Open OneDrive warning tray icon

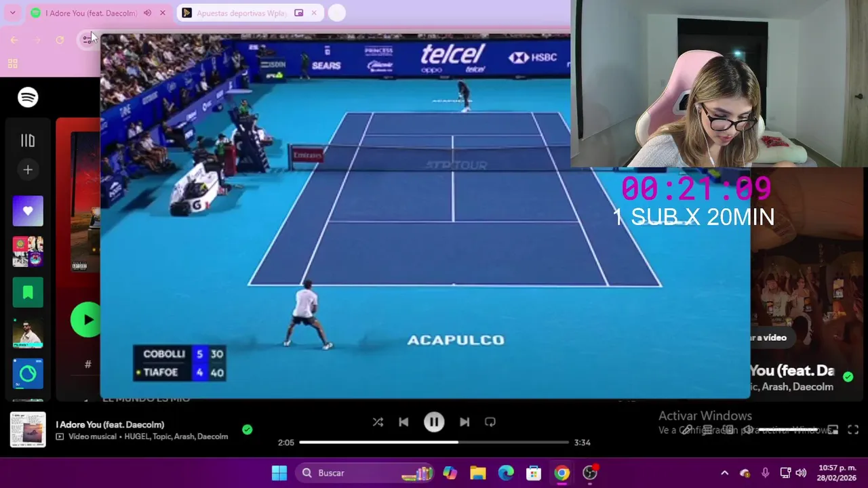(745, 473)
